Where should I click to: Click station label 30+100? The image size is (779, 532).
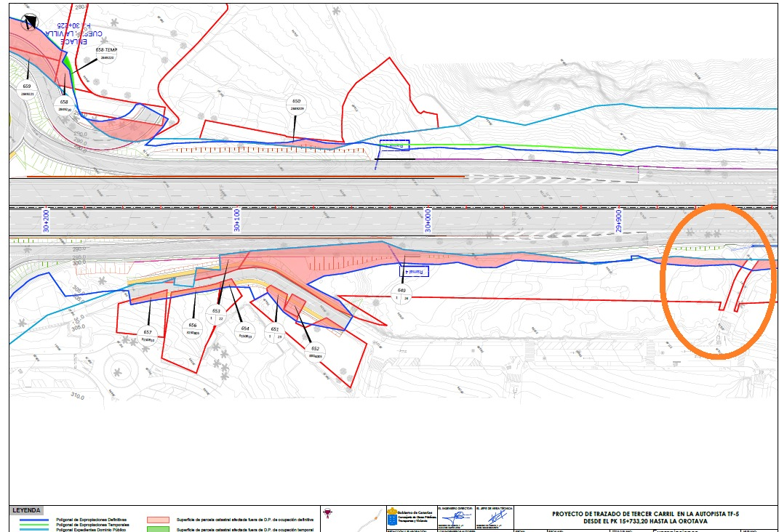[237, 219]
